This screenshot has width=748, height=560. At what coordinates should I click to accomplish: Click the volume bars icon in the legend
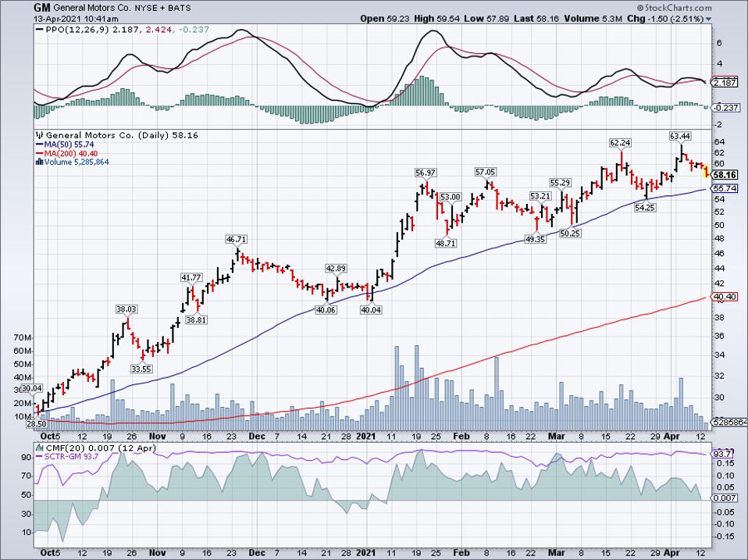click(40, 162)
